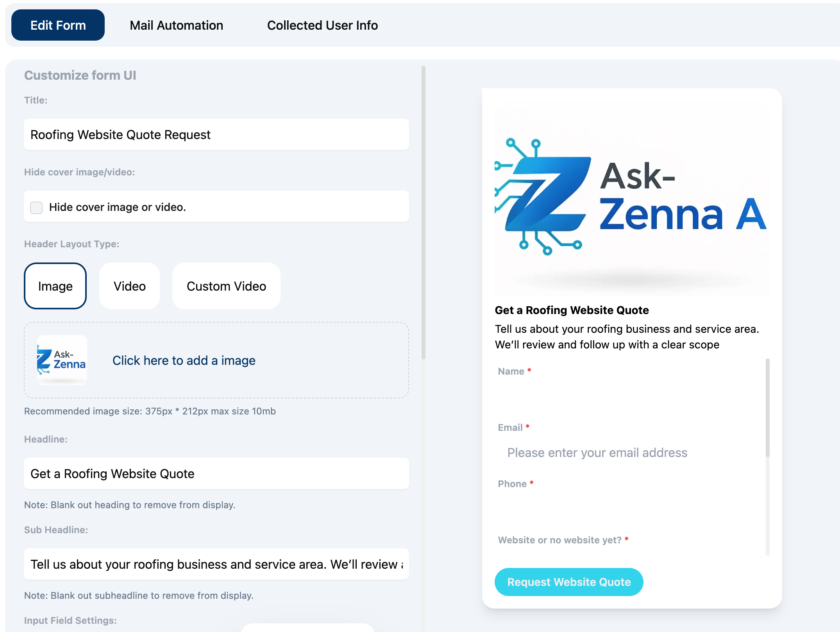
Task: Choose the Custom Video header layout
Action: 226,286
